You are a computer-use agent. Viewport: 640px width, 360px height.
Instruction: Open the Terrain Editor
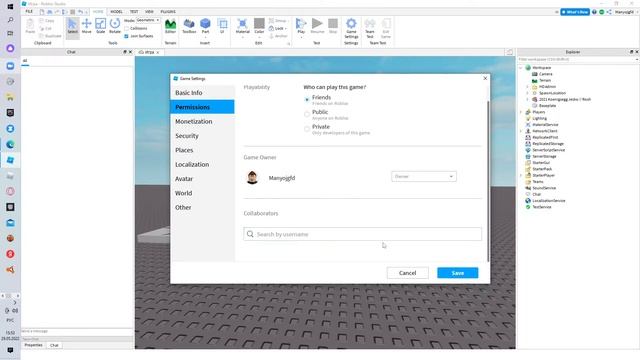point(170,27)
